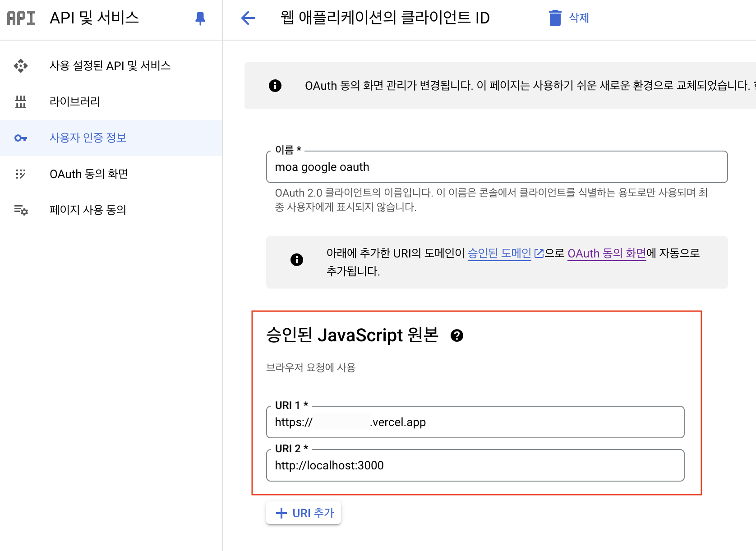Follow the purple OAuth 동의 화면 link
Viewport: 756px width, 551px height.
(x=607, y=253)
